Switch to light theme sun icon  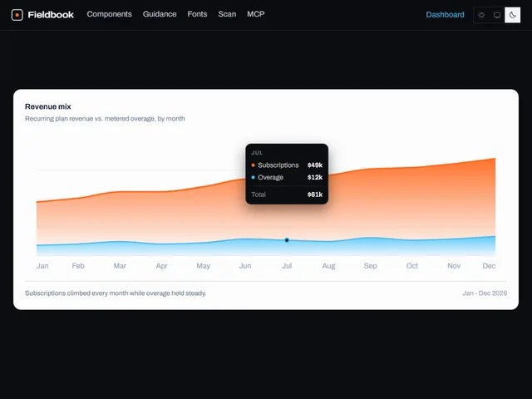point(481,15)
